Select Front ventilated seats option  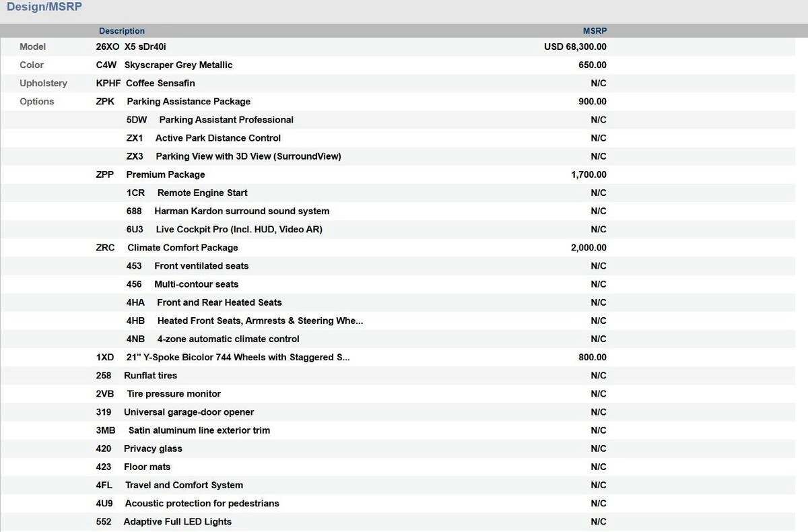tap(201, 266)
